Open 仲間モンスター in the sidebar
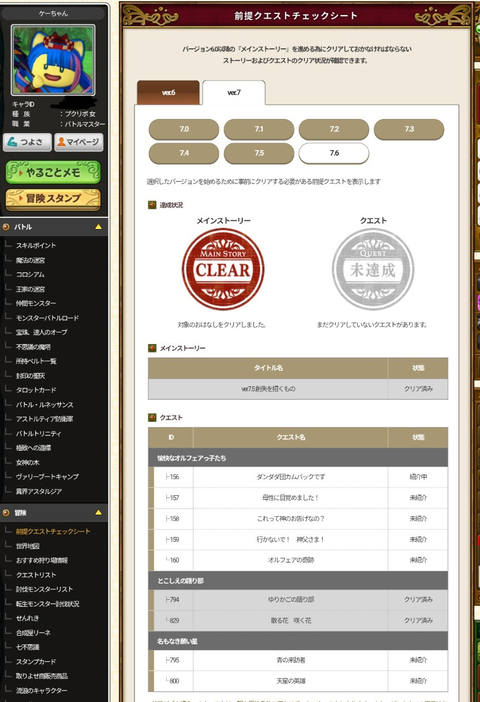 [36, 304]
